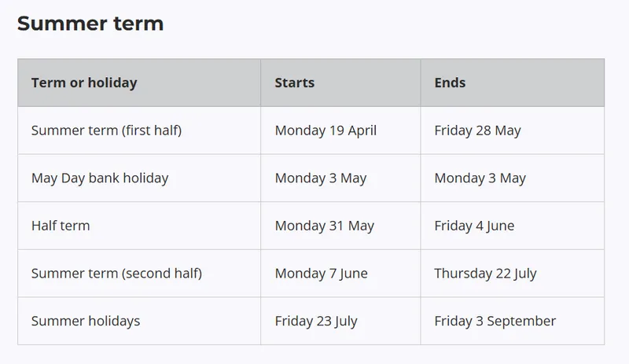
Task: Select the "Monday 19 April" start date
Action: click(x=326, y=131)
